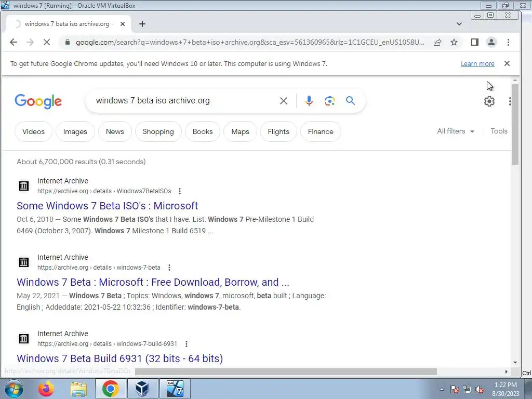This screenshot has height=399, width=532.
Task: Switch to the News filter
Action: point(115,131)
